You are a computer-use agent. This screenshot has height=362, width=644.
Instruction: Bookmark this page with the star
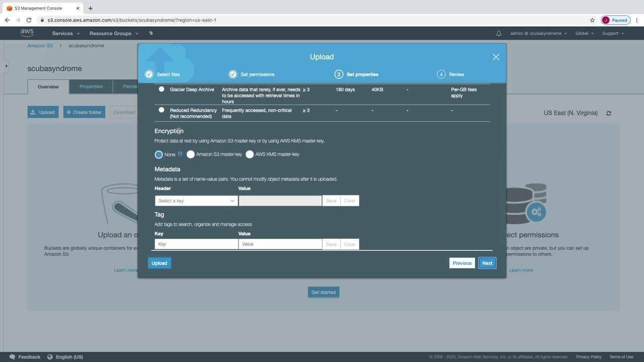(592, 20)
